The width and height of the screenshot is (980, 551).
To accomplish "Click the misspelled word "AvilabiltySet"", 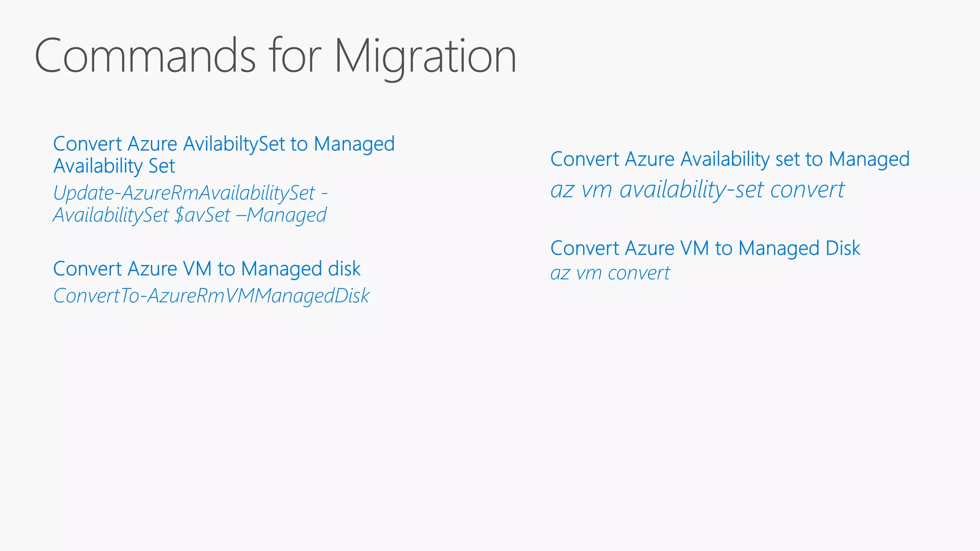I will pyautogui.click(x=234, y=144).
